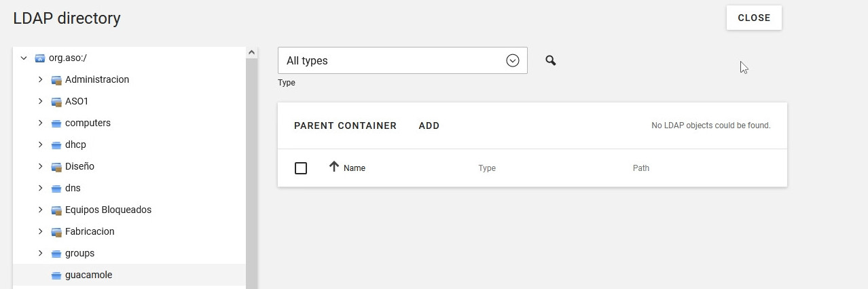Image resolution: width=868 pixels, height=289 pixels.
Task: Click the Type column header
Action: click(487, 168)
